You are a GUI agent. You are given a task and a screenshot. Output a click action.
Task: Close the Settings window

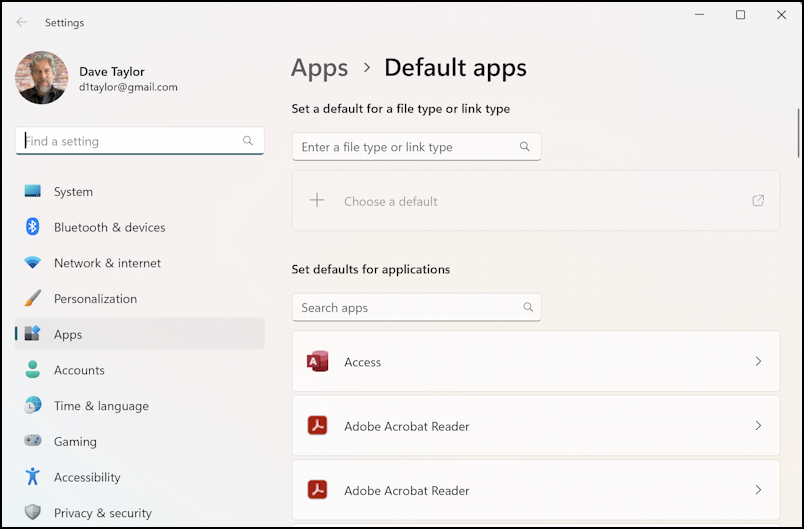(x=781, y=15)
